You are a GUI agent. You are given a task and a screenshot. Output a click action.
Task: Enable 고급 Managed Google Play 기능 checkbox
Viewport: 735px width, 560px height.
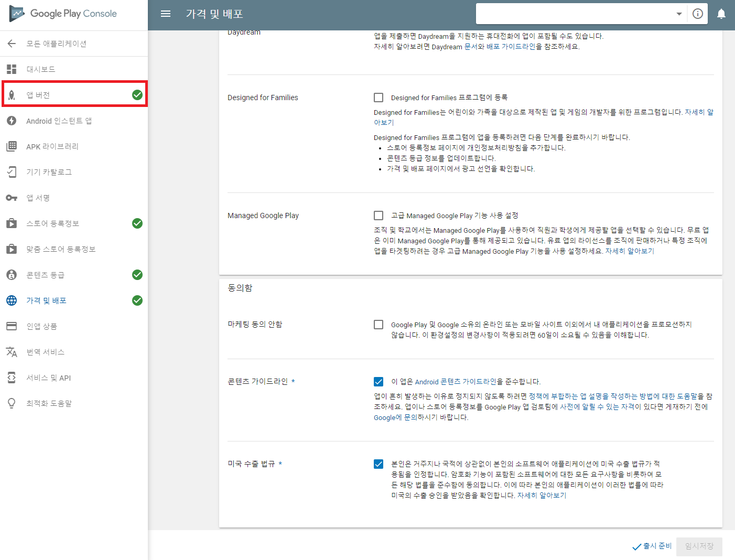tap(379, 216)
